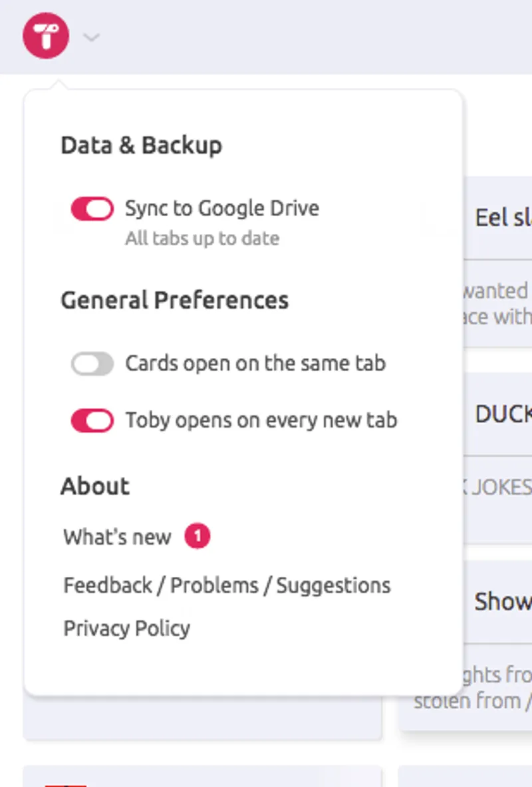Open the card titled 'Eel sl…'
Screen dimensions: 532x787
(503, 218)
